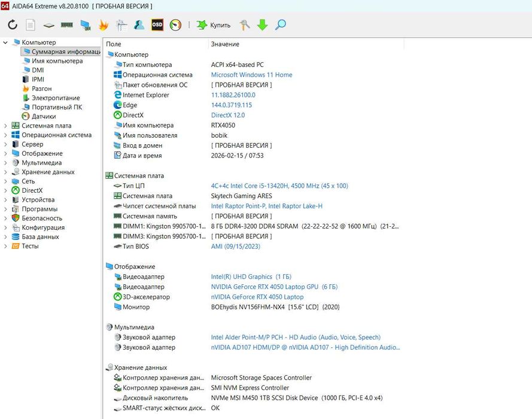The width and height of the screenshot is (532, 419).
Task: Expand the DirectX tree node
Action: coord(5,190)
